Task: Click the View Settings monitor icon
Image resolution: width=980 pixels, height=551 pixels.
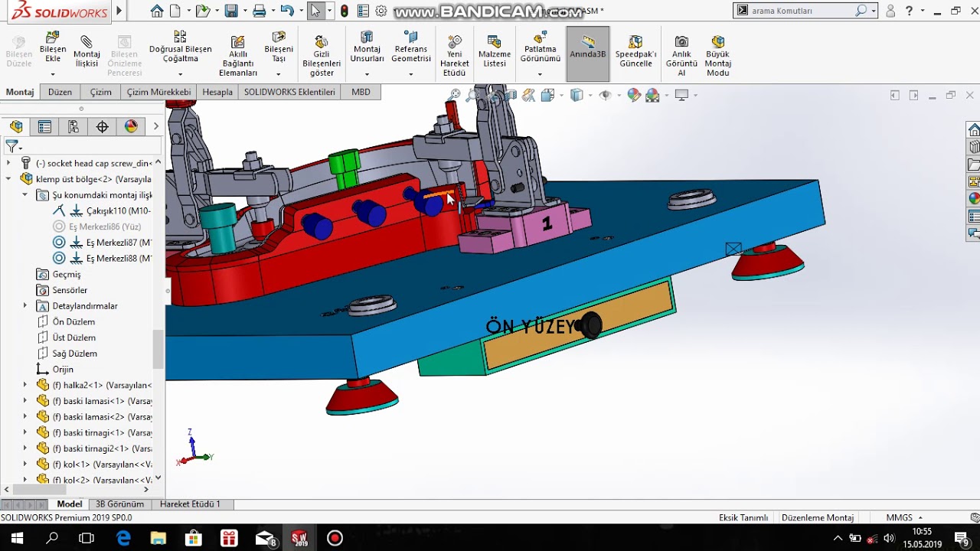Action: [681, 95]
